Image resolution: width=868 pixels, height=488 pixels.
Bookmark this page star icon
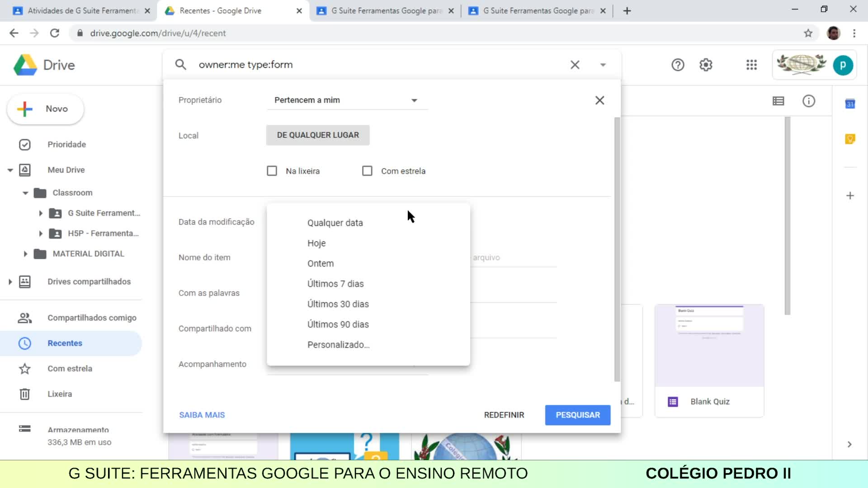[808, 33]
